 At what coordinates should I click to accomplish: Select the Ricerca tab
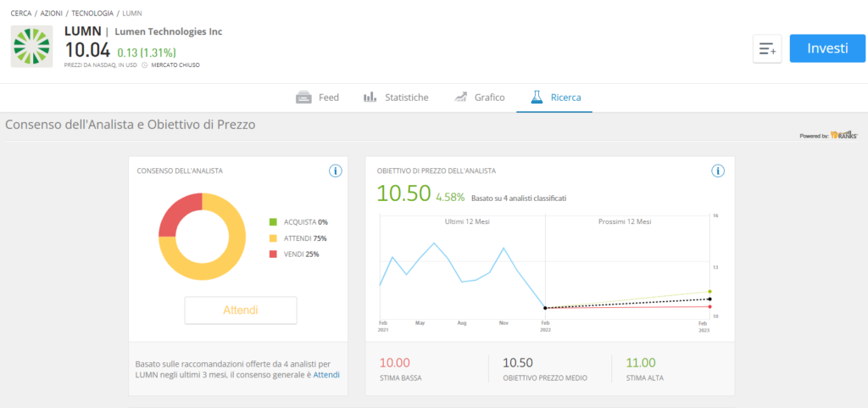click(556, 98)
